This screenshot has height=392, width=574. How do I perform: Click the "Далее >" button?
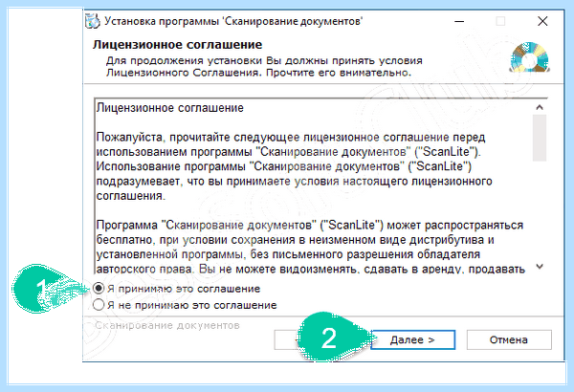click(x=412, y=339)
